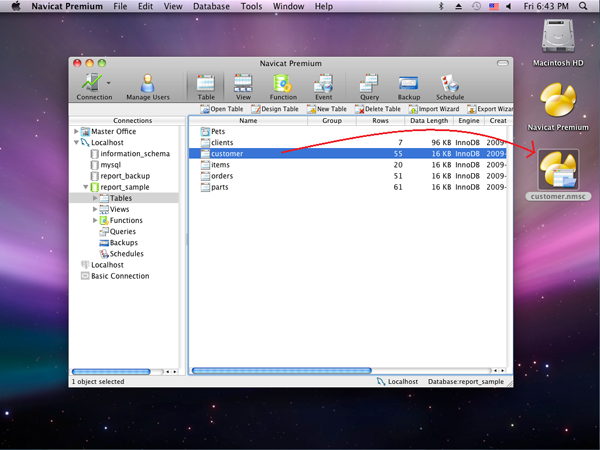Open the Connection toolbar icon
Viewport: 600px width, 450px height.
92,86
